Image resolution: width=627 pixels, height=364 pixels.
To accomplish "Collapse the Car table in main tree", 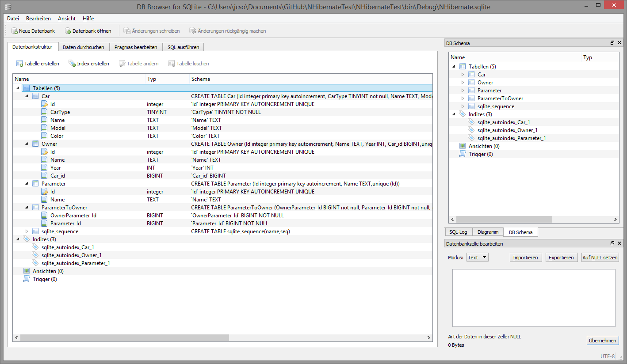I will 27,96.
